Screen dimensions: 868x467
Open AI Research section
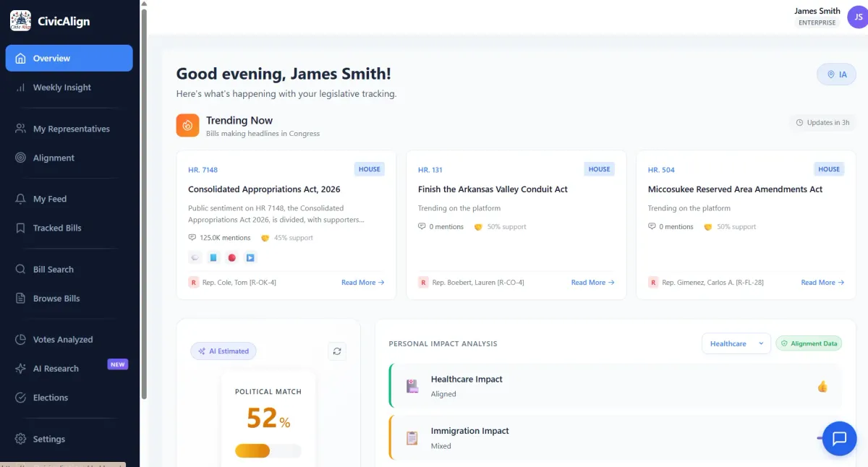[x=56, y=369]
